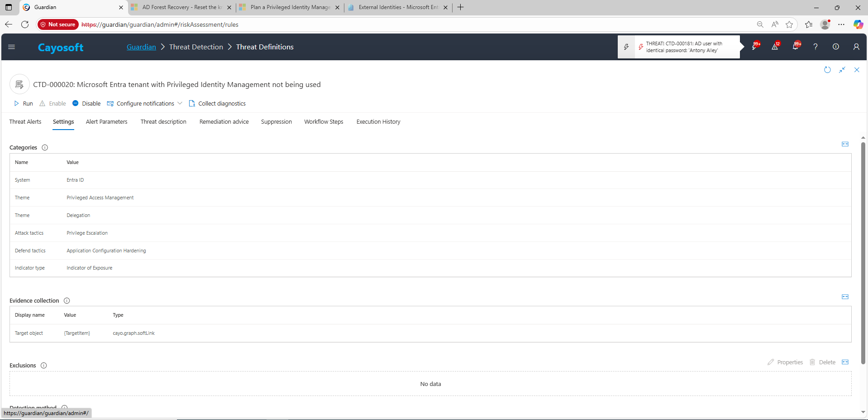Open the Target object link
The width and height of the screenshot is (868, 420).
(29, 333)
